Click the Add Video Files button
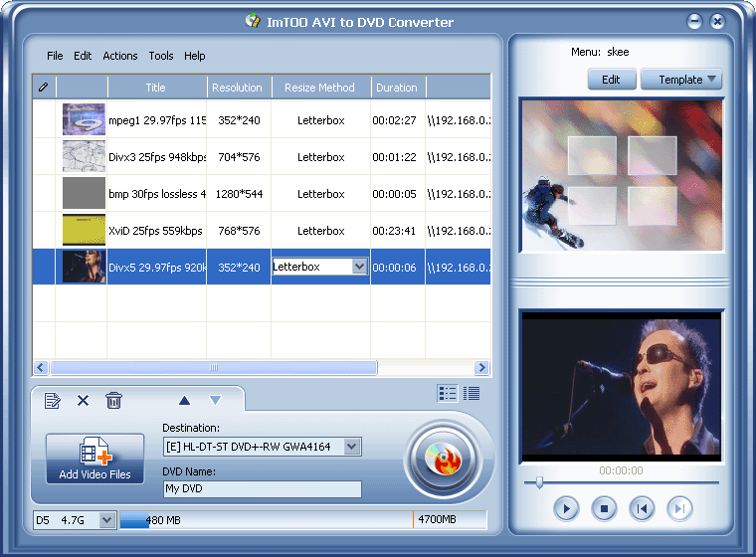This screenshot has width=756, height=557. 94,459
